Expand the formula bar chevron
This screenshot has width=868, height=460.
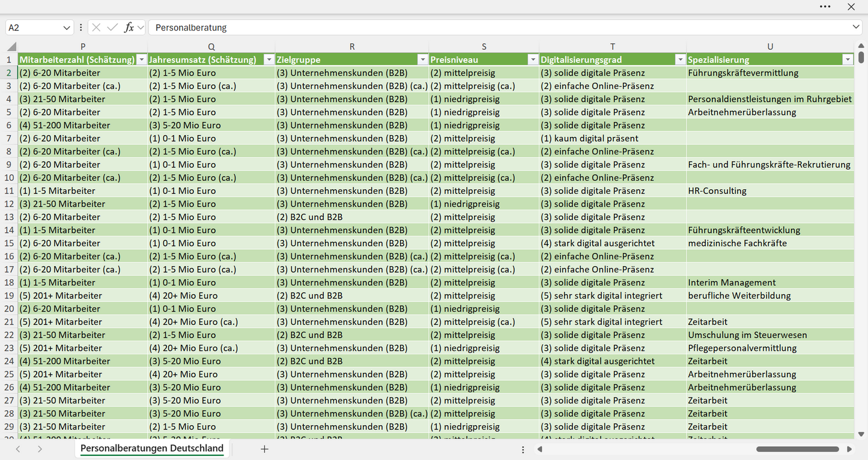[x=856, y=28]
